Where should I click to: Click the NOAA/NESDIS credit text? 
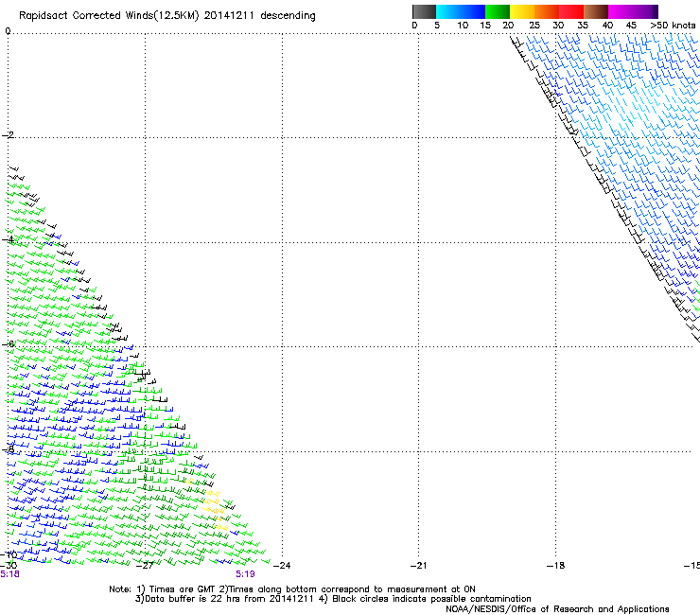[557, 609]
